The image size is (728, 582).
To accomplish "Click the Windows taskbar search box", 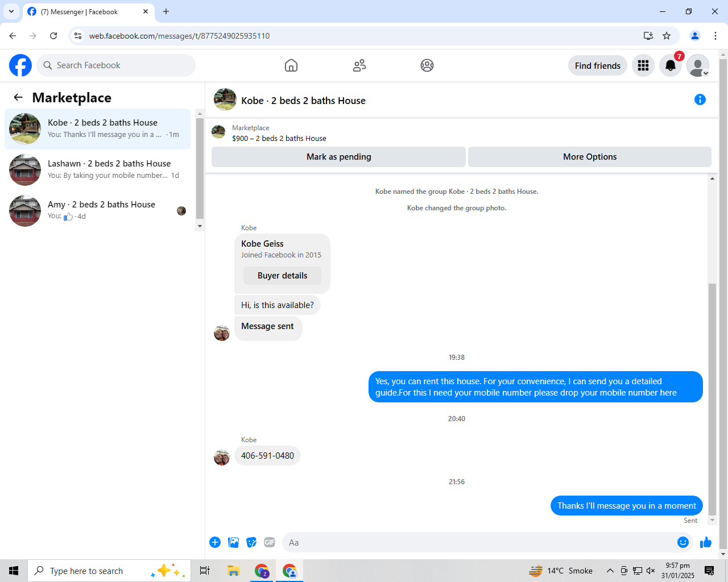I will click(x=108, y=571).
